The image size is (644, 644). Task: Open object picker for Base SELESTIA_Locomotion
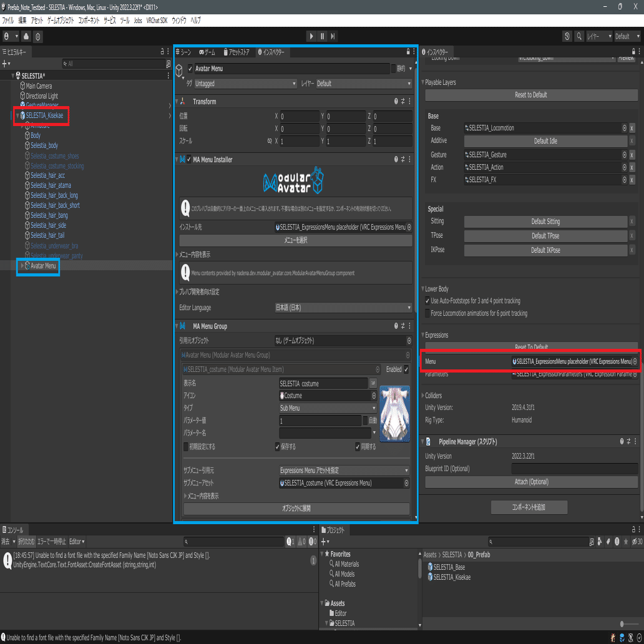pyautogui.click(x=624, y=128)
